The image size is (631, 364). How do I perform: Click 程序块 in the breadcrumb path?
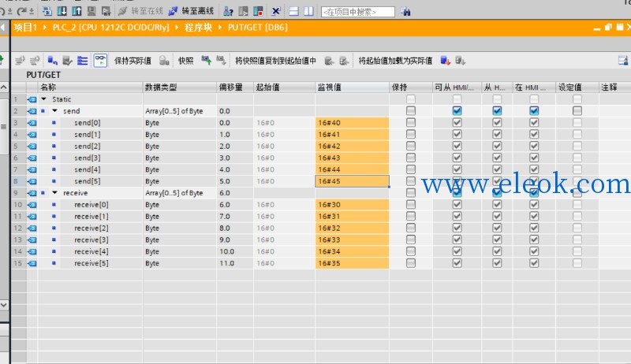click(x=198, y=28)
